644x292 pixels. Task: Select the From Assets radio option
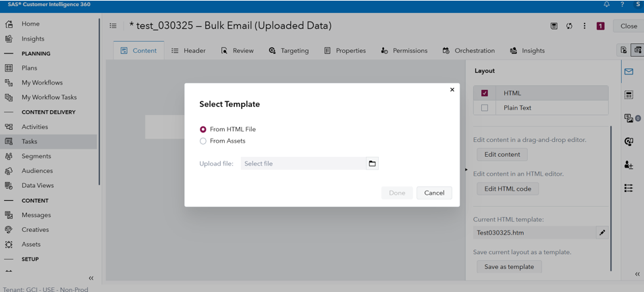[203, 141]
